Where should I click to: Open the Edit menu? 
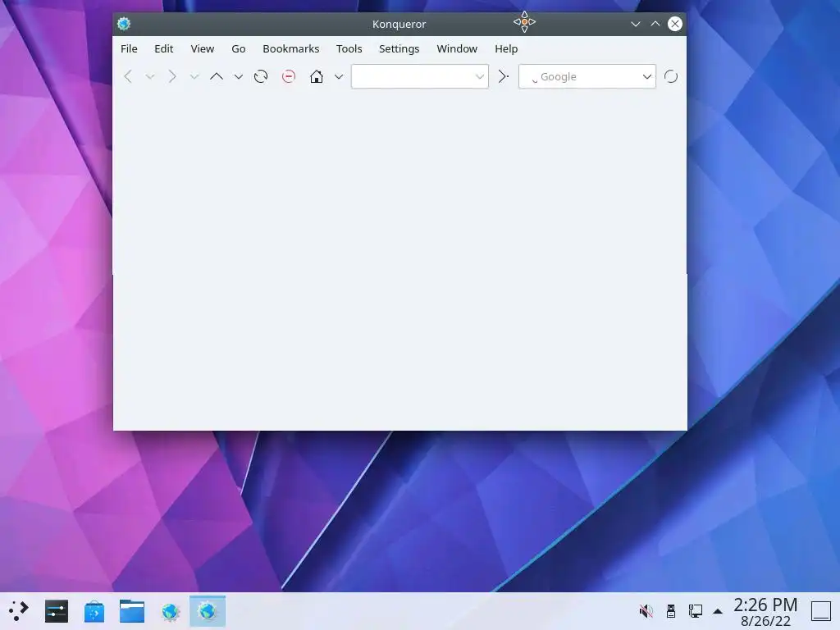point(164,48)
